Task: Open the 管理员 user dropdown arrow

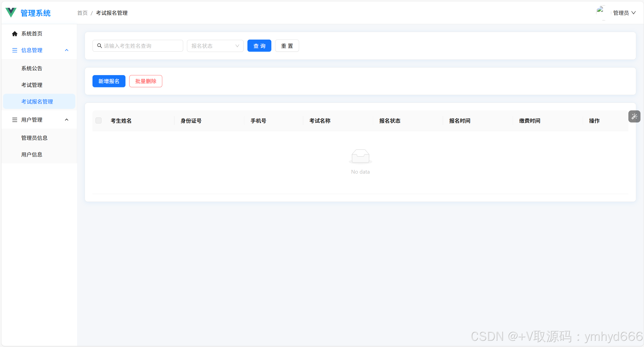Action: (634, 13)
